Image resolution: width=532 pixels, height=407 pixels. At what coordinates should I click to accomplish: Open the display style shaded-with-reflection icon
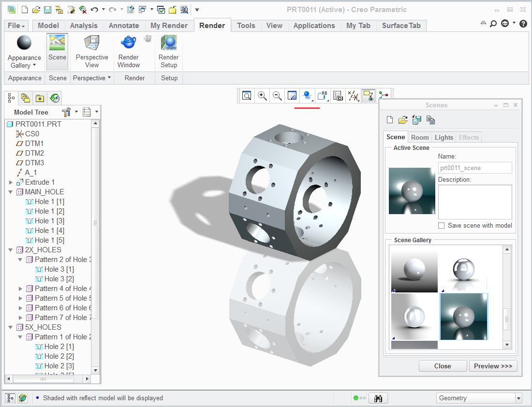pos(308,96)
